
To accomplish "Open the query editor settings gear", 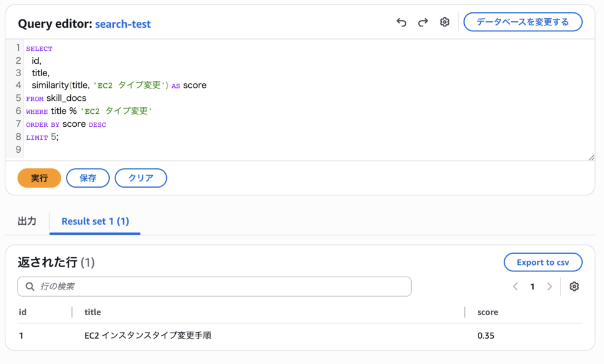I will click(445, 22).
